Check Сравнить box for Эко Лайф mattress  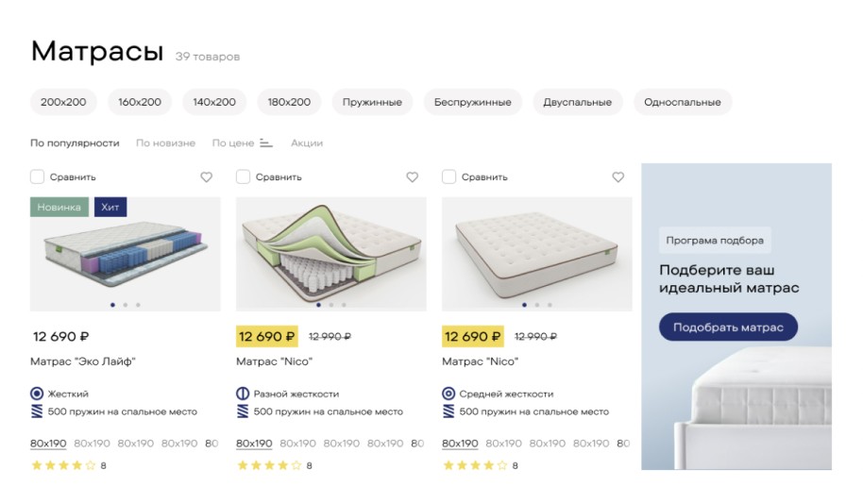[37, 176]
